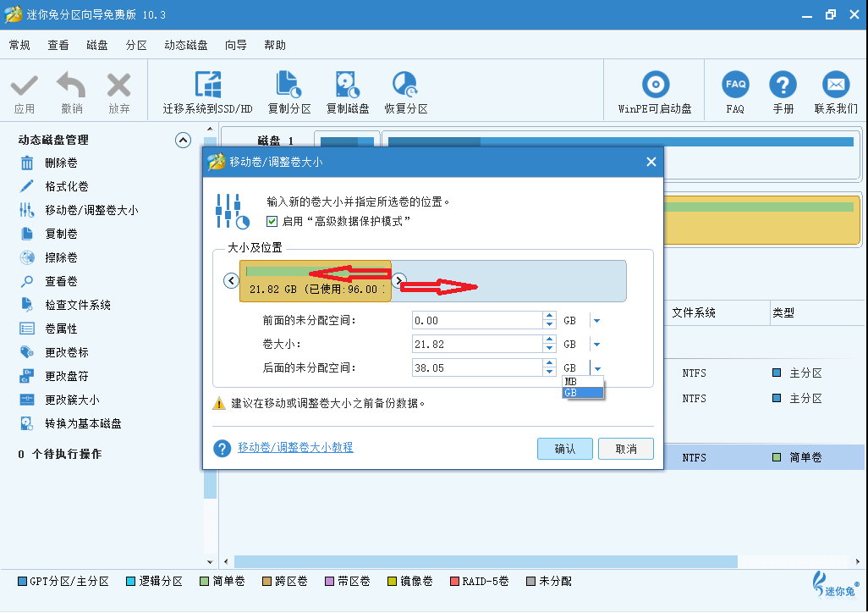Open the Manual (手册) help icon
This screenshot has width=868, height=613.
[x=783, y=92]
